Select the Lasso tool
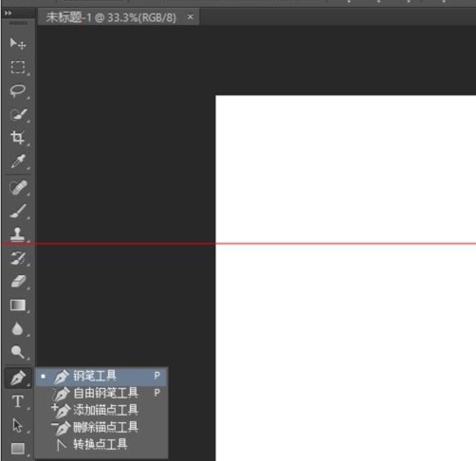Image resolution: width=476 pixels, height=461 pixels. tap(18, 91)
